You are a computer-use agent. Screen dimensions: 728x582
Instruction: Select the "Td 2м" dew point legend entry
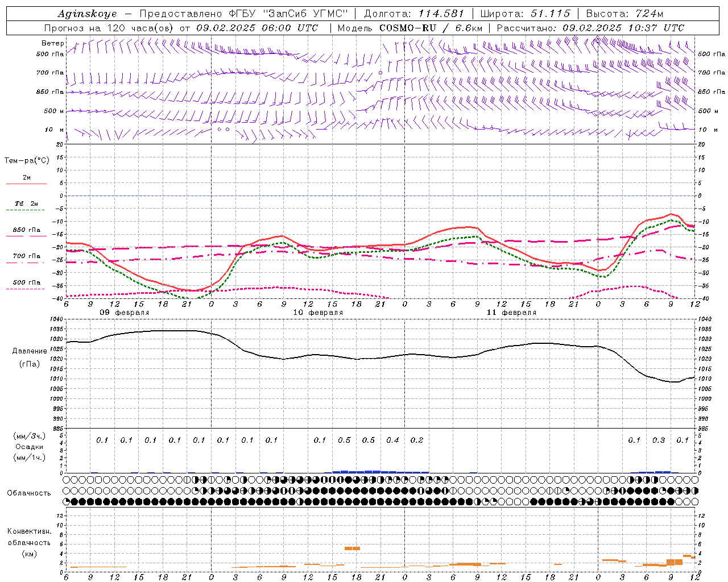click(x=27, y=203)
